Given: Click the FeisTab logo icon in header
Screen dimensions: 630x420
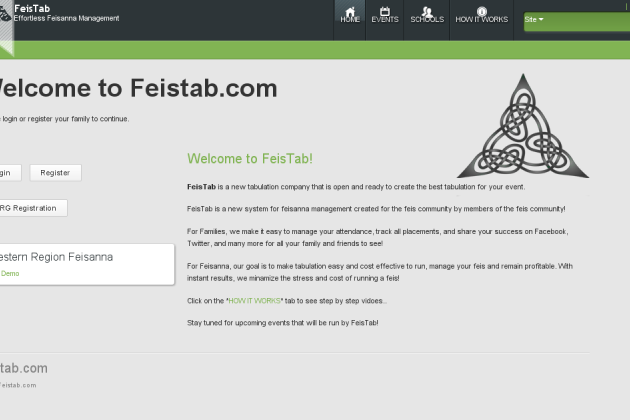Looking at the screenshot, I should pos(5,14).
